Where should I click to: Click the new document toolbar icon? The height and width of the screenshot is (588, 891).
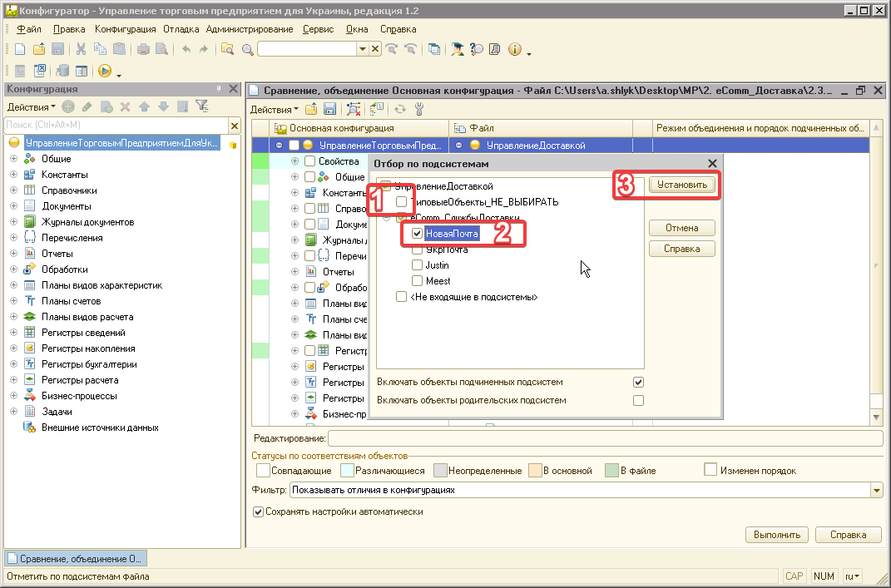point(20,50)
